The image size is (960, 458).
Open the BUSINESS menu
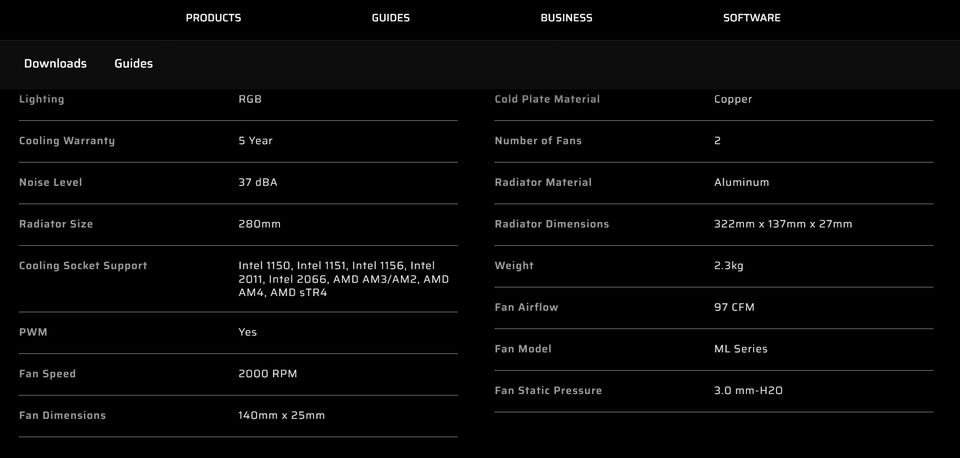[566, 18]
